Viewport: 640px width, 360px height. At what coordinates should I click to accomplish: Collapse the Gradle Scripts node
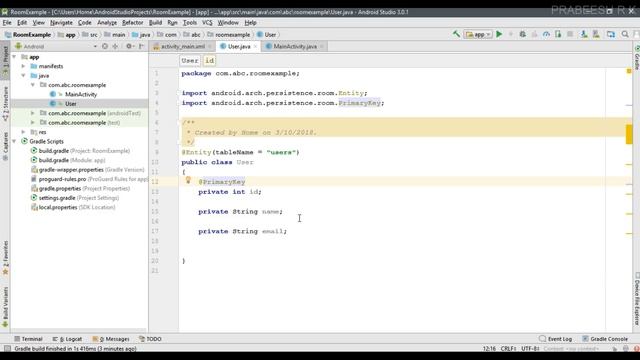(14, 141)
